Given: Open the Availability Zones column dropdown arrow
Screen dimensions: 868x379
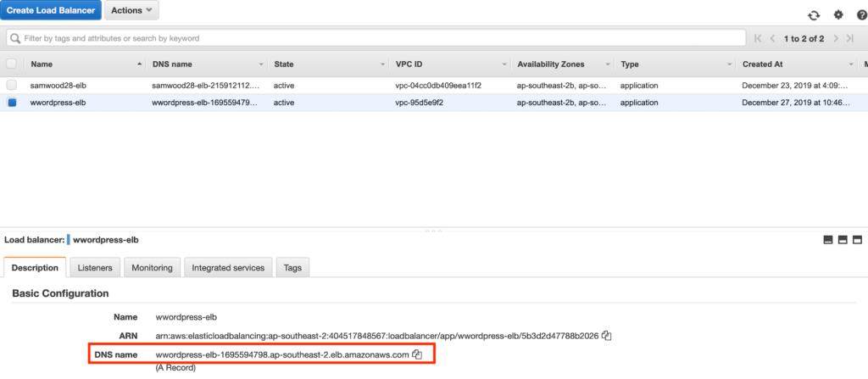Looking at the screenshot, I should coord(608,64).
